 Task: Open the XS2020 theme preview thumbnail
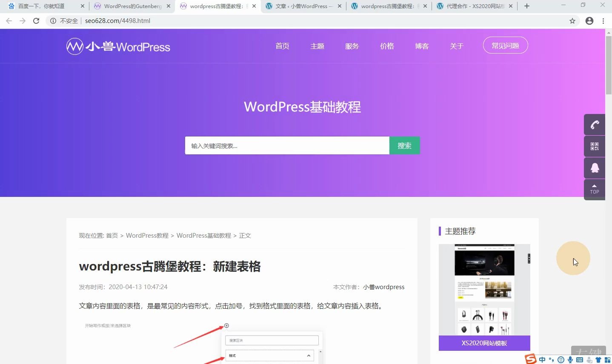[x=484, y=290]
